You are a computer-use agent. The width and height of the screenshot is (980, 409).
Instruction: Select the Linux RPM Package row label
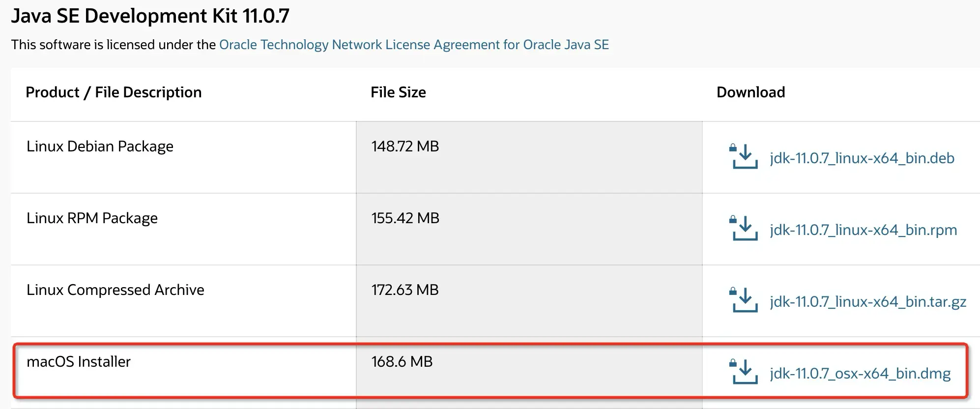[92, 218]
